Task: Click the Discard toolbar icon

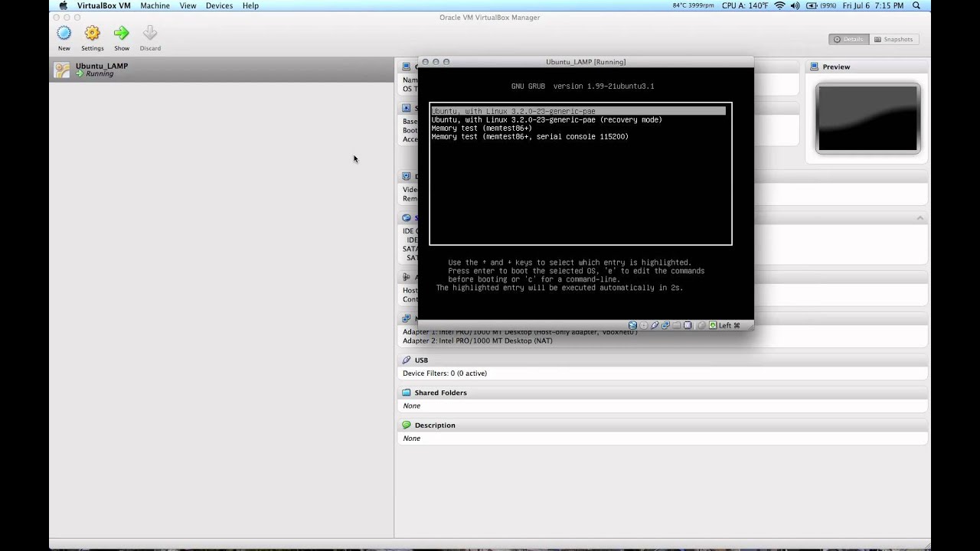Action: pos(150,33)
